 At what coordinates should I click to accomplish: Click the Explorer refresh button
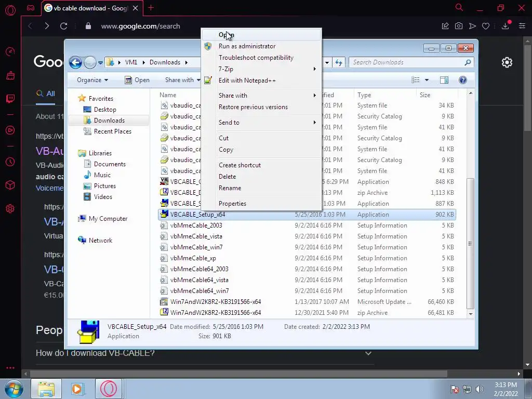(339, 62)
